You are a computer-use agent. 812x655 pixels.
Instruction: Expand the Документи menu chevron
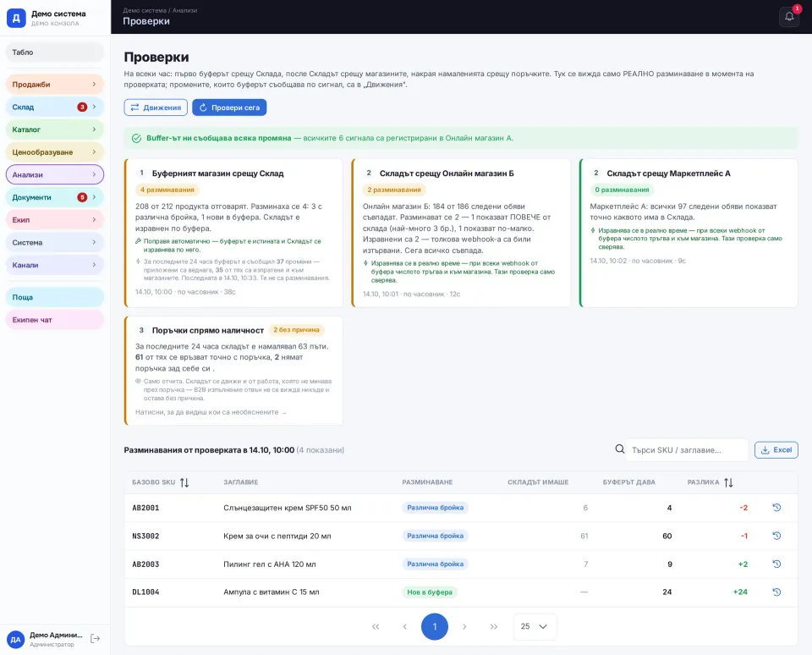tap(94, 197)
